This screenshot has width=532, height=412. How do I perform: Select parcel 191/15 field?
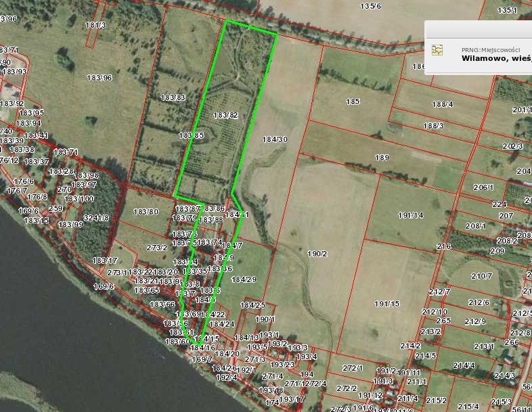[x=386, y=304]
